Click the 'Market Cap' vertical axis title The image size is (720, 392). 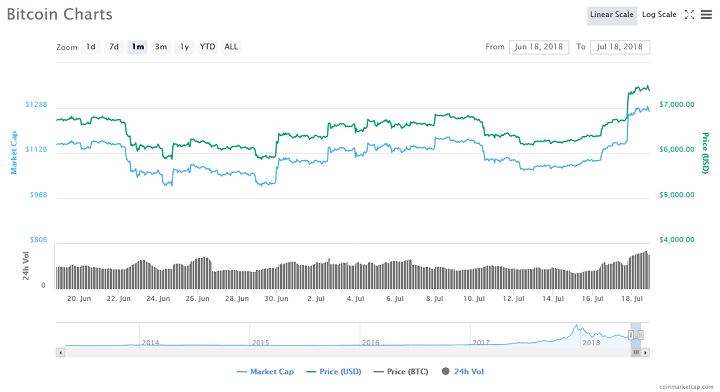(x=14, y=152)
